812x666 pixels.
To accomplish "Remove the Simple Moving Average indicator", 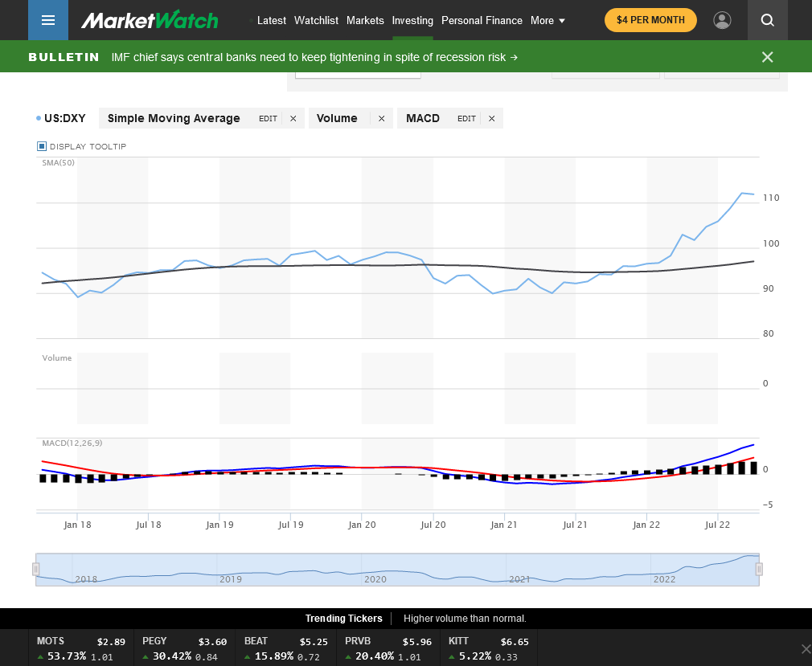I will pyautogui.click(x=293, y=119).
